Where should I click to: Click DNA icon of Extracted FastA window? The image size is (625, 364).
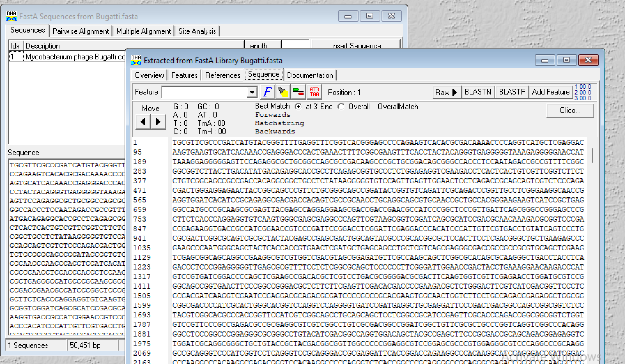point(136,60)
